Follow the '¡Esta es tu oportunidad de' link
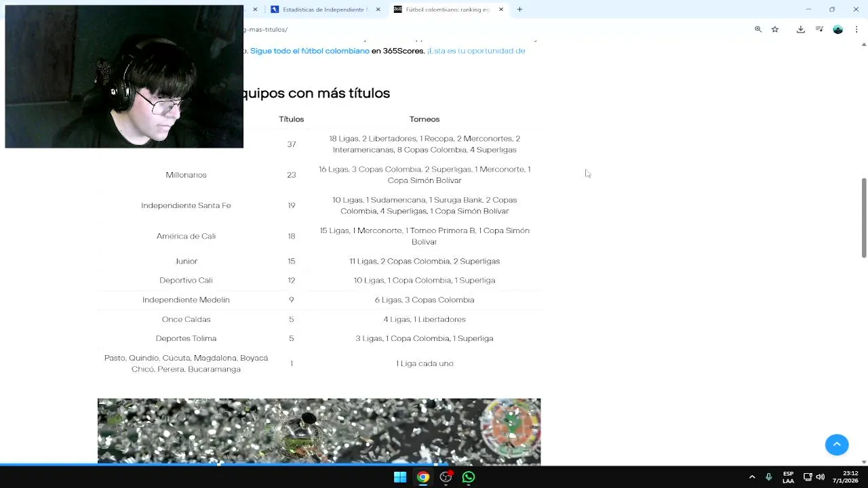 pyautogui.click(x=476, y=51)
